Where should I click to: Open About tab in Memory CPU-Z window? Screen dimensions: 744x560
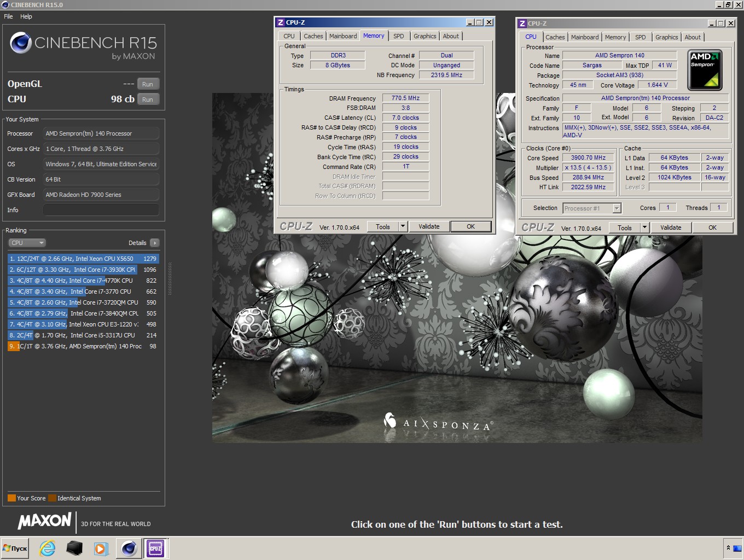click(451, 36)
